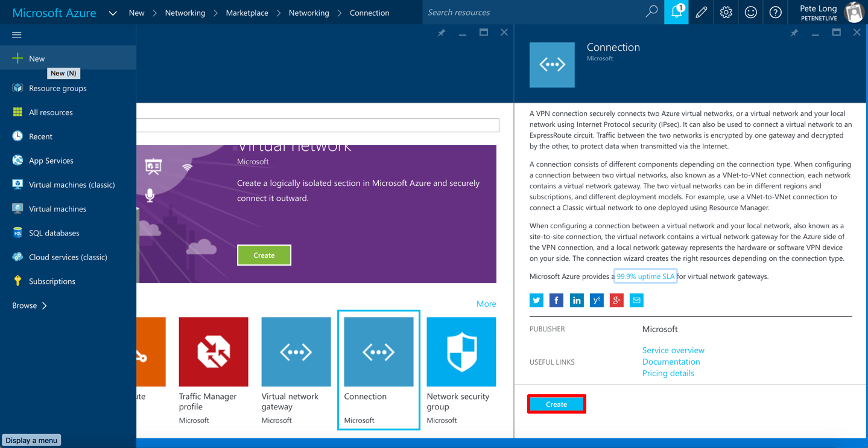Click the Connection blade header icon
The height and width of the screenshot is (448, 868).
pos(552,65)
